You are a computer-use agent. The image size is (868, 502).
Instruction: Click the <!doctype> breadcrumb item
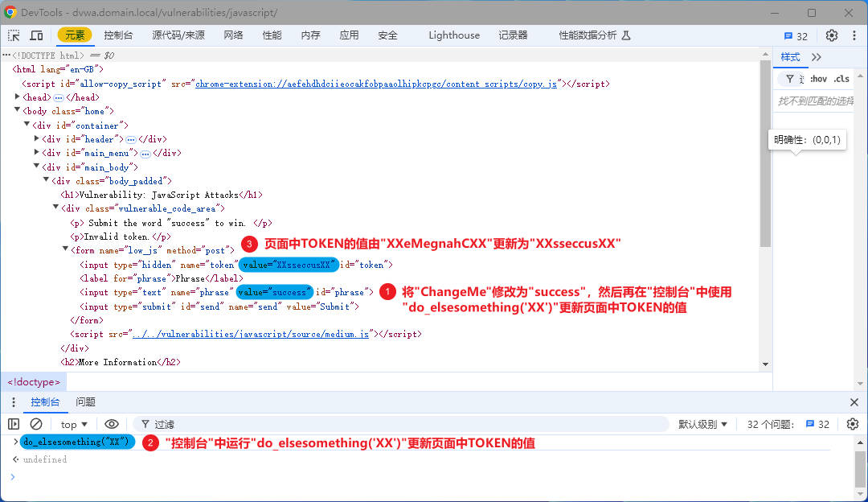(34, 382)
